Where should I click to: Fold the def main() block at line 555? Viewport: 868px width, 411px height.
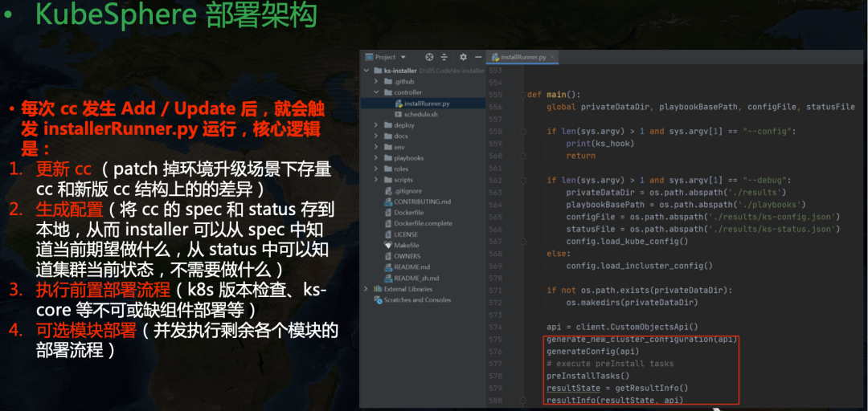522,95
